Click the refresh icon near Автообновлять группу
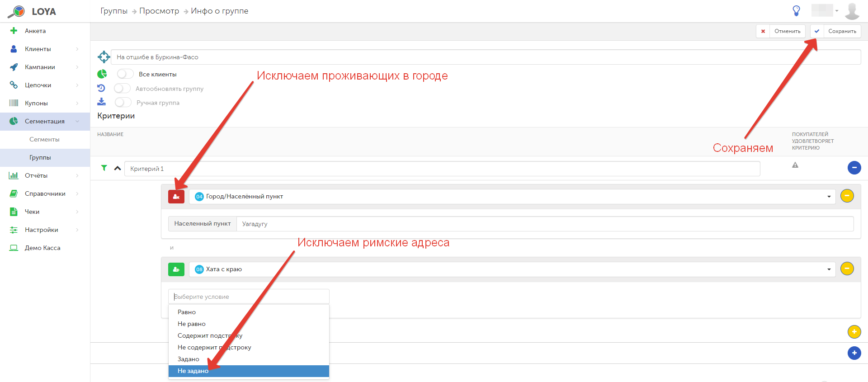This screenshot has height=382, width=868. [101, 88]
